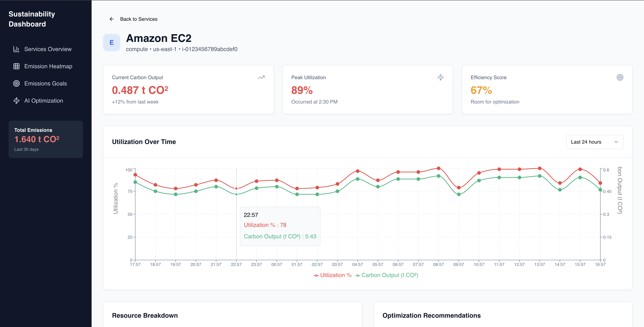Click the back arrow near Back to Services
This screenshot has width=644, height=327.
111,19
